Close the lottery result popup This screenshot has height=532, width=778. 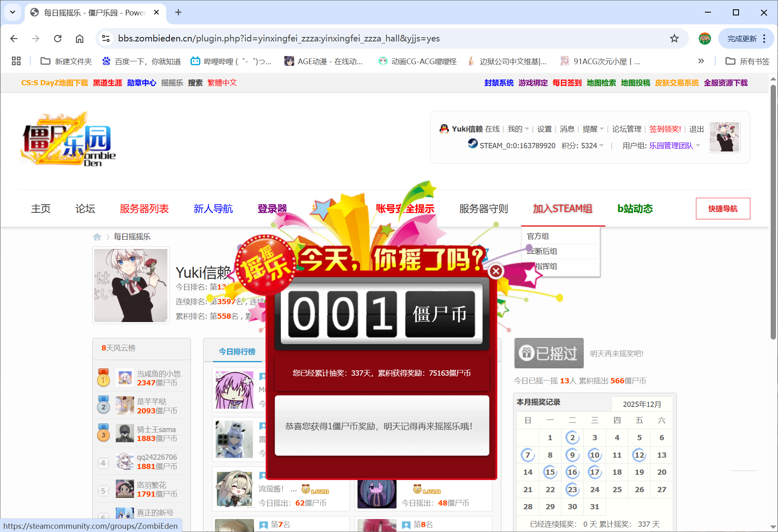tap(496, 271)
